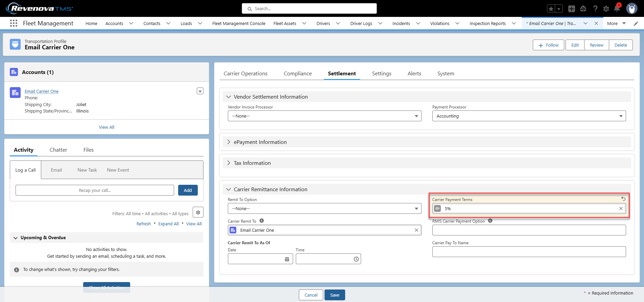The width and height of the screenshot is (644, 302).
Task: Open Vendor Invoice Processor dropdown
Action: 325,116
